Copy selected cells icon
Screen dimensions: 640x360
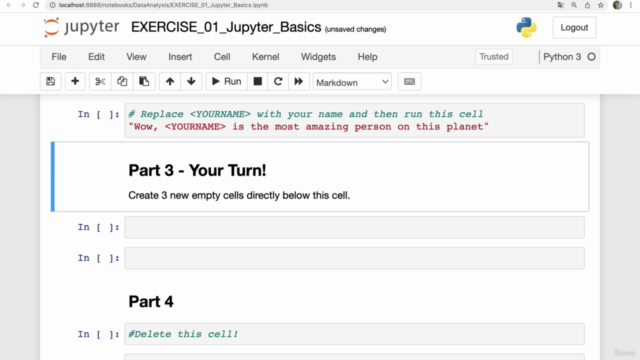122,82
